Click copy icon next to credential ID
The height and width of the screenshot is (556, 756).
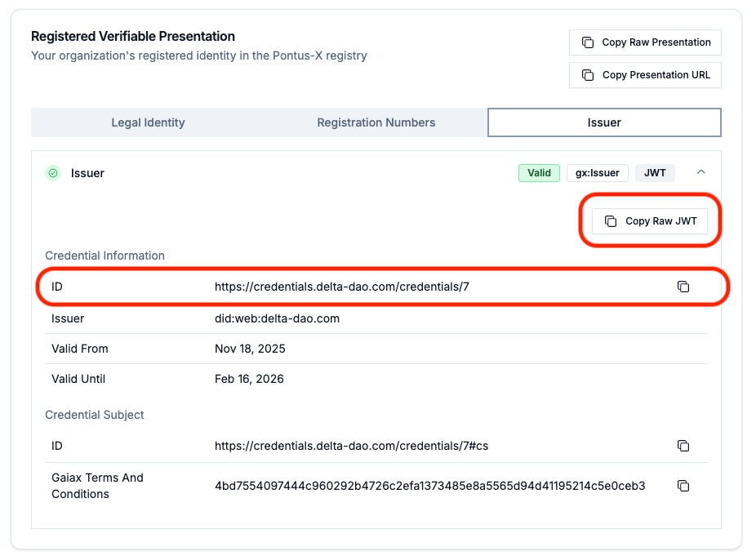(x=683, y=287)
